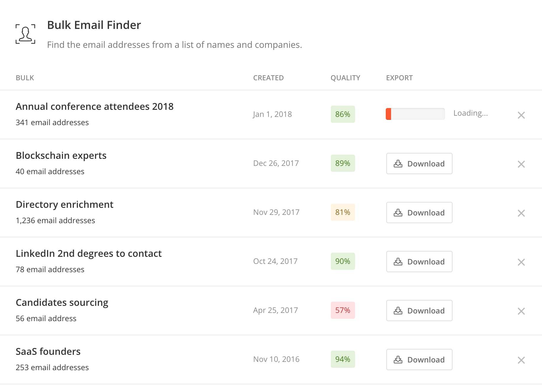The height and width of the screenshot is (392, 542).
Task: Download the Blockschain experts results
Action: (419, 164)
